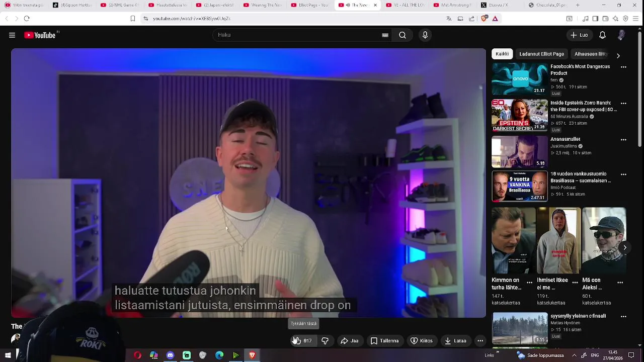Open the Windows Start menu
The width and height of the screenshot is (644, 362).
[8, 355]
